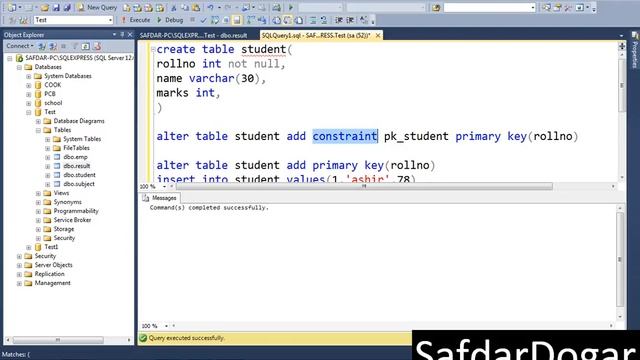Select the Programmability folder

pos(76,211)
